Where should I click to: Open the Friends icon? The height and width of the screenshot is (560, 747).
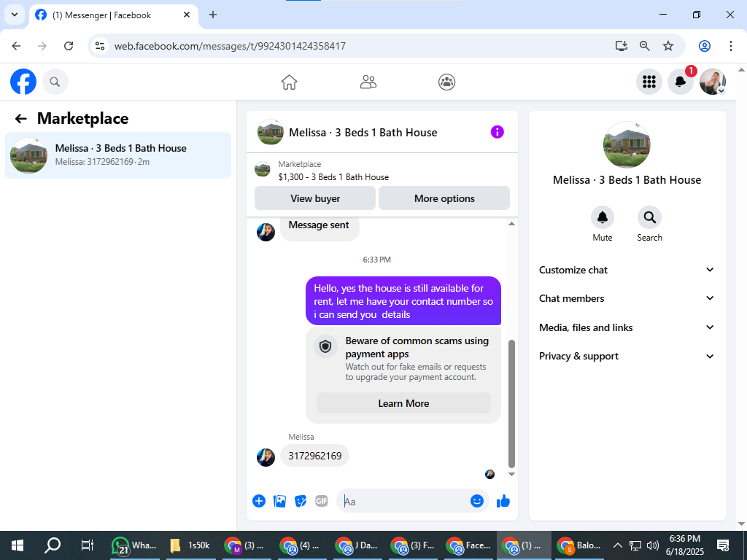point(368,82)
